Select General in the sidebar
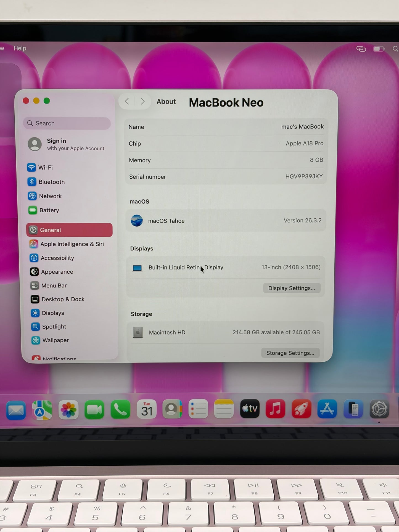399x532 pixels. [69, 230]
